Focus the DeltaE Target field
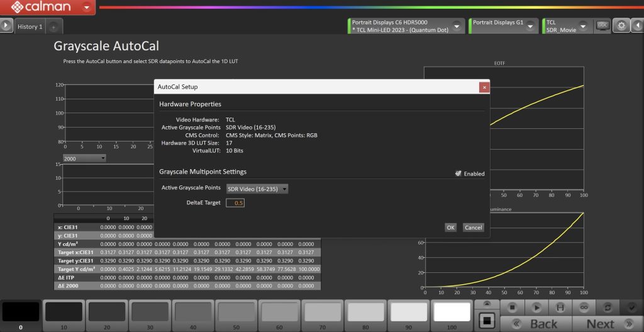This screenshot has width=644, height=332. (235, 202)
